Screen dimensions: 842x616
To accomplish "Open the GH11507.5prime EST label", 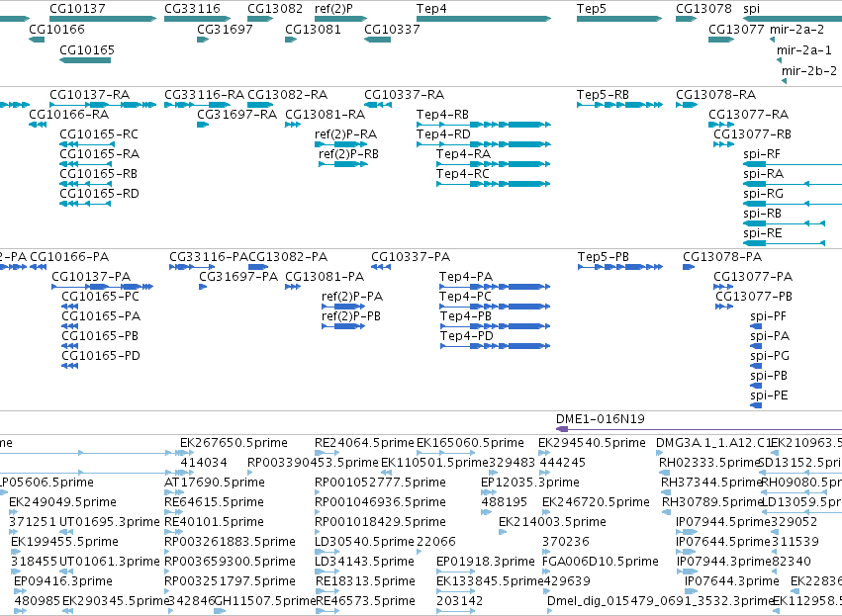I will [x=265, y=600].
